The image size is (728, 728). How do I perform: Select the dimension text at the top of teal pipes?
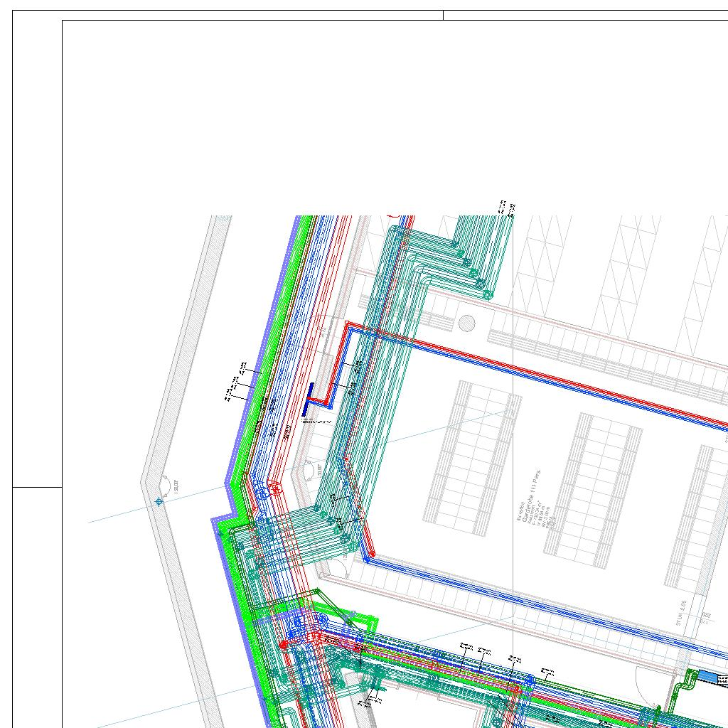pos(507,208)
